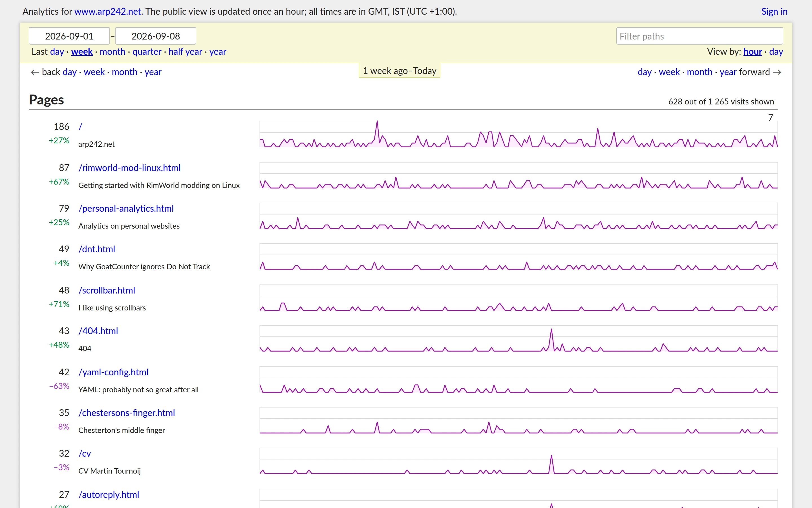Go forward one month
This screenshot has height=508, width=812.
[x=700, y=72]
